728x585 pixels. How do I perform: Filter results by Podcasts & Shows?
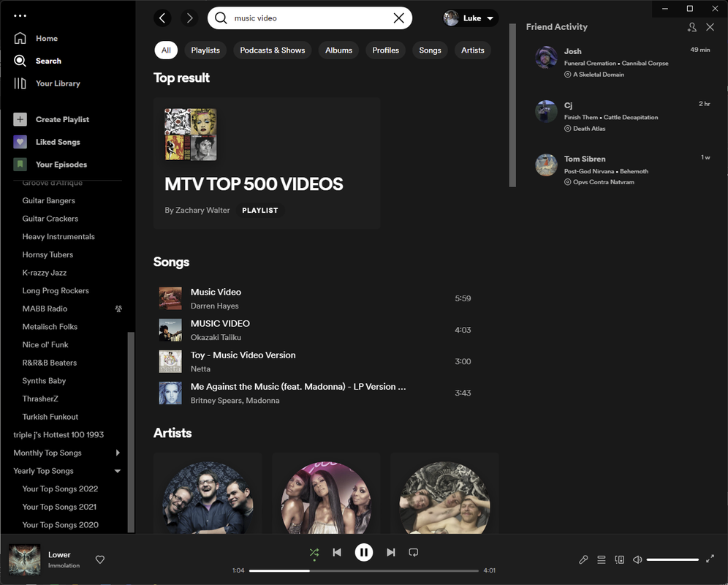(x=273, y=50)
